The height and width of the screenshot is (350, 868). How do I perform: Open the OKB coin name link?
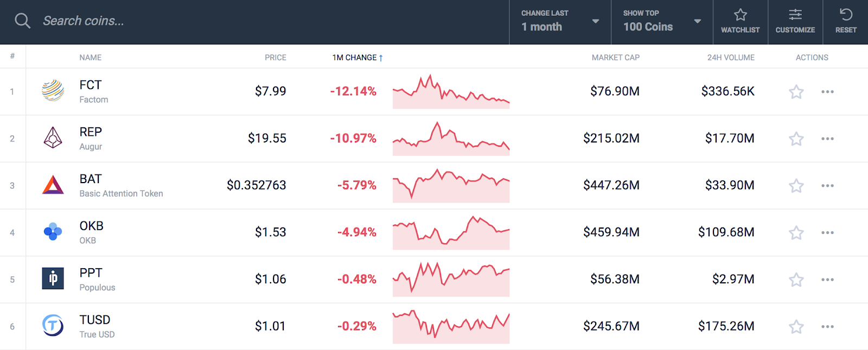(x=91, y=226)
